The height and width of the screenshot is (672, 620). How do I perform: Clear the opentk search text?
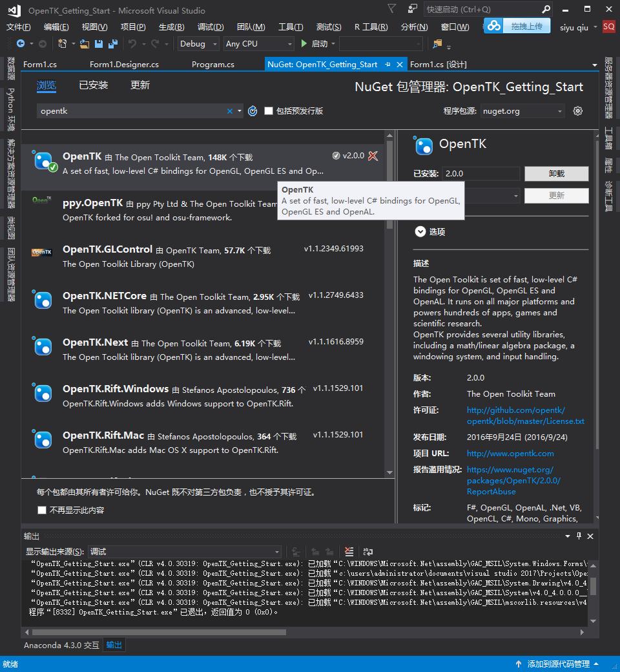tap(230, 111)
